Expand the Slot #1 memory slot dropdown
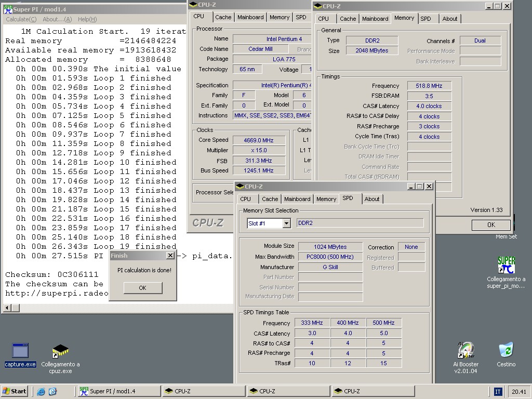 click(287, 223)
